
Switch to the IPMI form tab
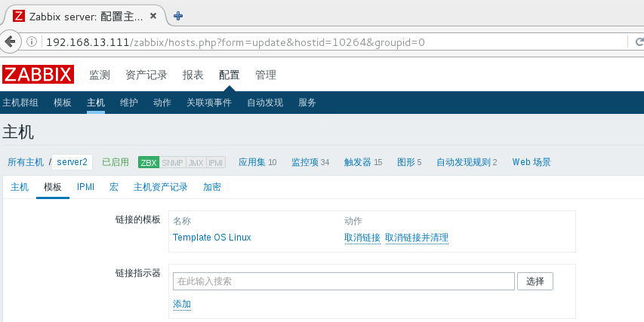pyautogui.click(x=85, y=188)
